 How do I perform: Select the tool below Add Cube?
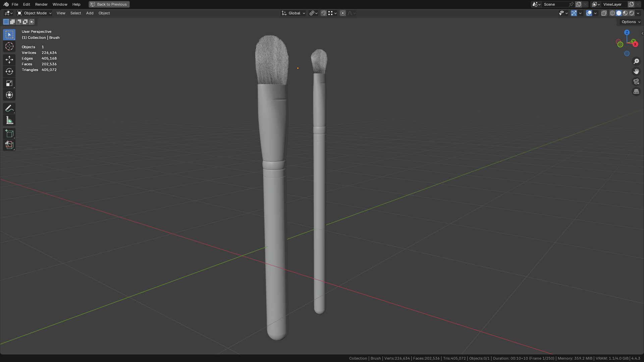click(9, 145)
